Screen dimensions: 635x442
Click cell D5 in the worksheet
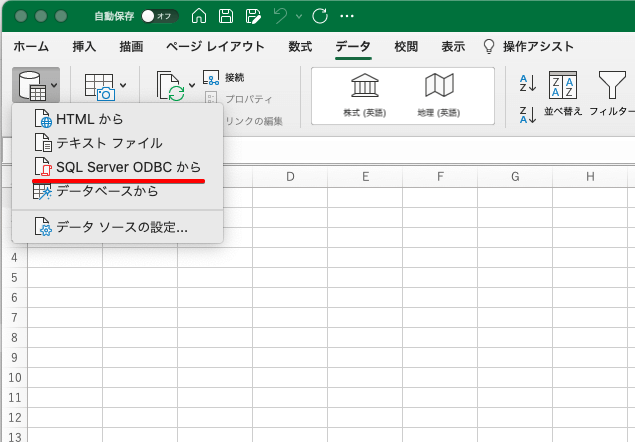tap(290, 278)
